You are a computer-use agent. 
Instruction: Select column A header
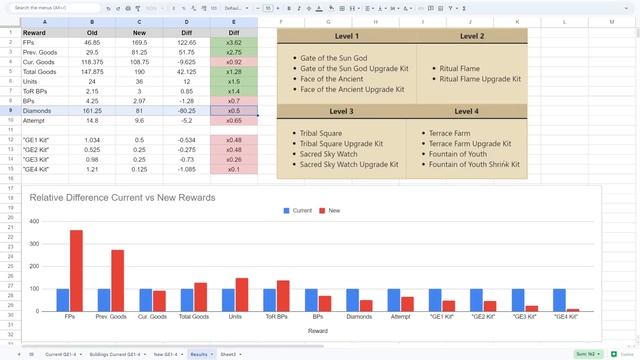pos(44,22)
